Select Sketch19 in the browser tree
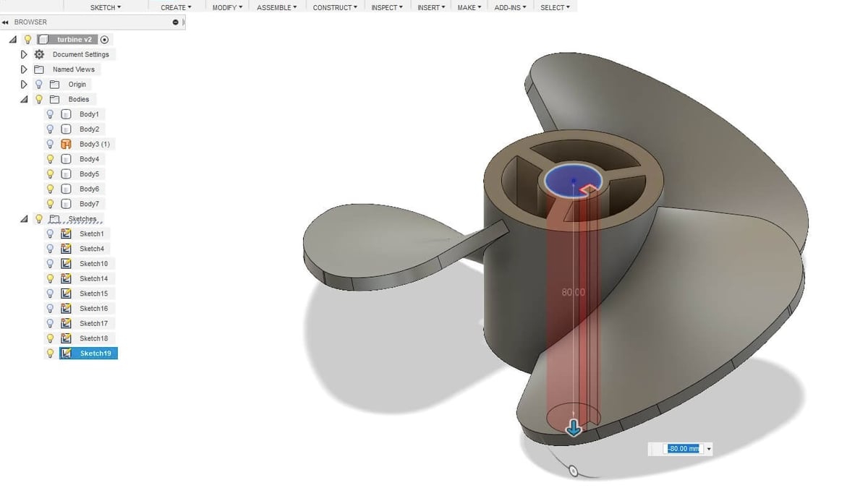 95,354
